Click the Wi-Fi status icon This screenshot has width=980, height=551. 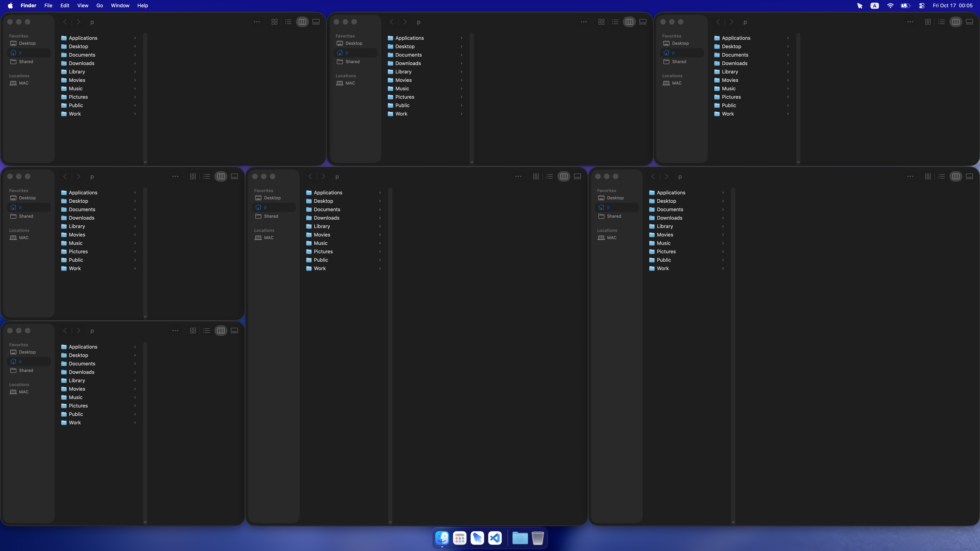click(890, 6)
